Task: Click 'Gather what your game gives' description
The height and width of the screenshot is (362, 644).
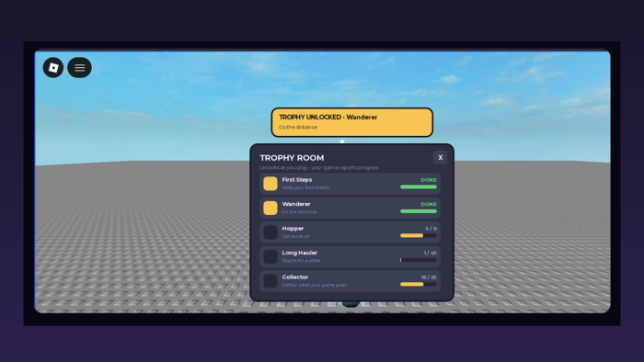Action: 315,285
